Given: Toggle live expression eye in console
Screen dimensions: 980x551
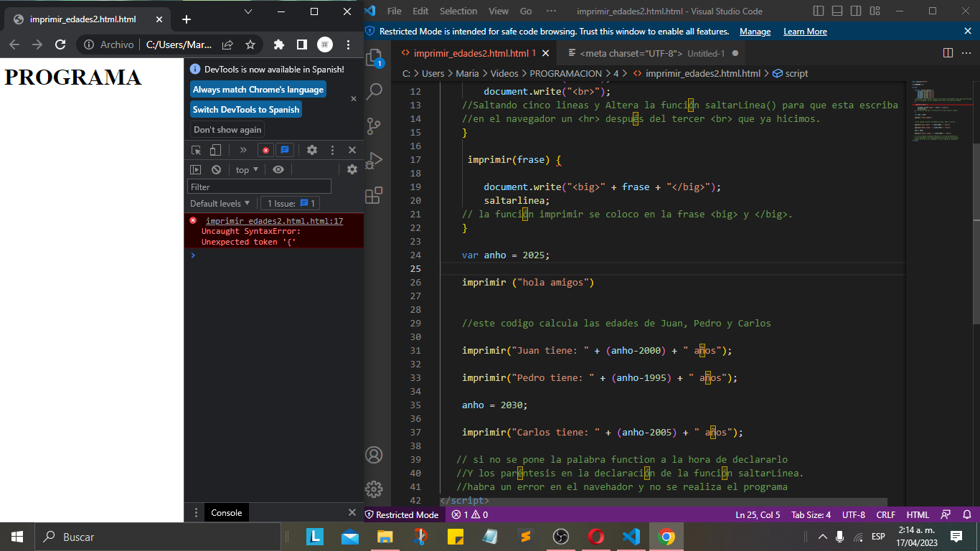Looking at the screenshot, I should (278, 169).
